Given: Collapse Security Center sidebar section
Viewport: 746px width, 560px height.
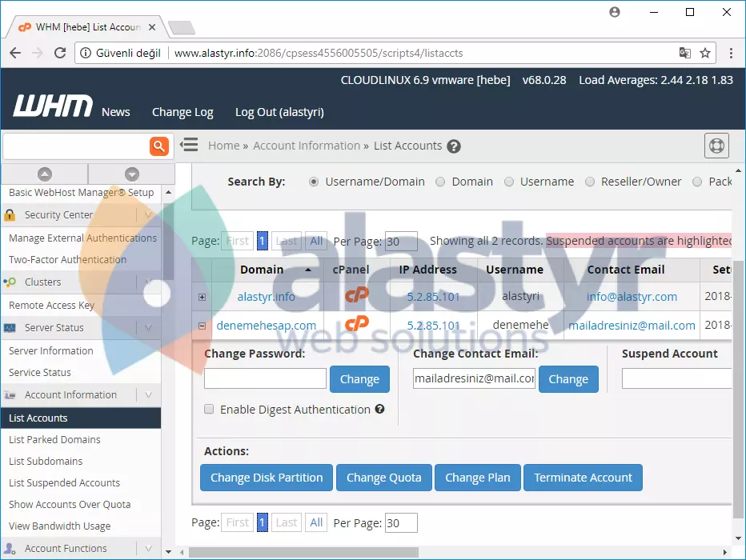Looking at the screenshot, I should coord(148,215).
